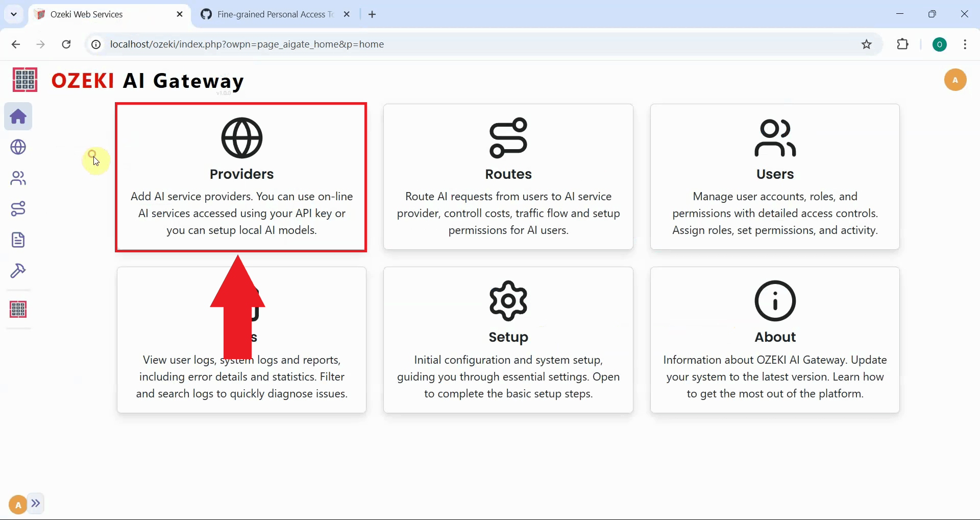Screen dimensions: 980x520
Task: Click the hammer tools icon in the sidebar
Action: click(x=18, y=271)
